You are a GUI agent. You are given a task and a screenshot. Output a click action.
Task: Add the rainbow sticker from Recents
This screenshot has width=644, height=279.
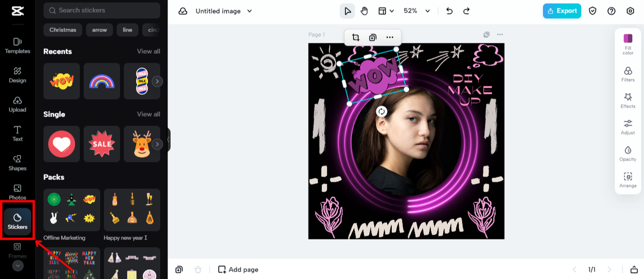(102, 81)
